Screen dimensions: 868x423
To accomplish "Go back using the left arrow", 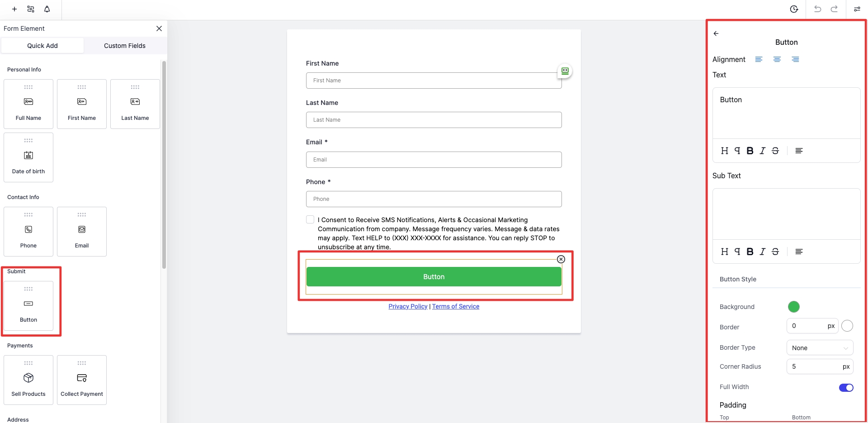I will 716,33.
